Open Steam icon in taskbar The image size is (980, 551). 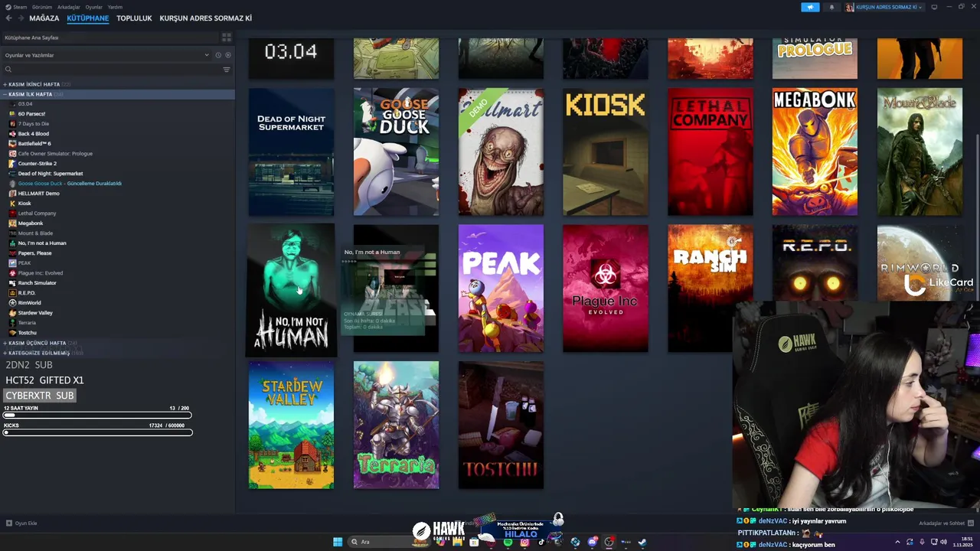[x=642, y=542]
